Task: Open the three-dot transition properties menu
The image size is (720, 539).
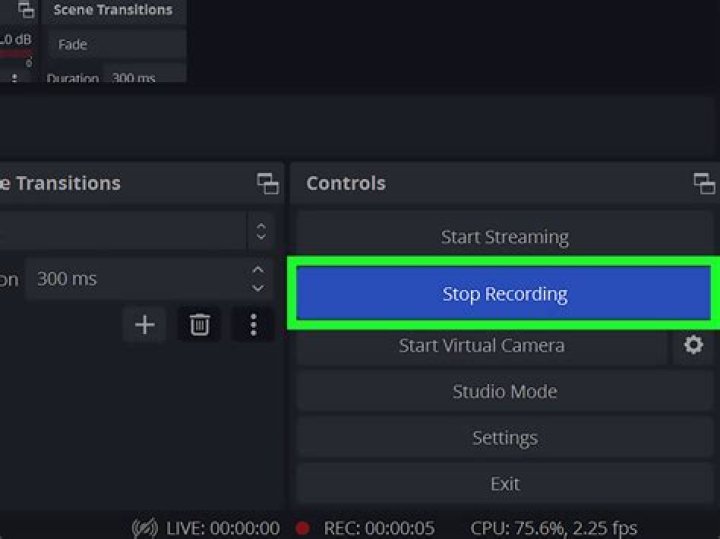Action: [253, 325]
